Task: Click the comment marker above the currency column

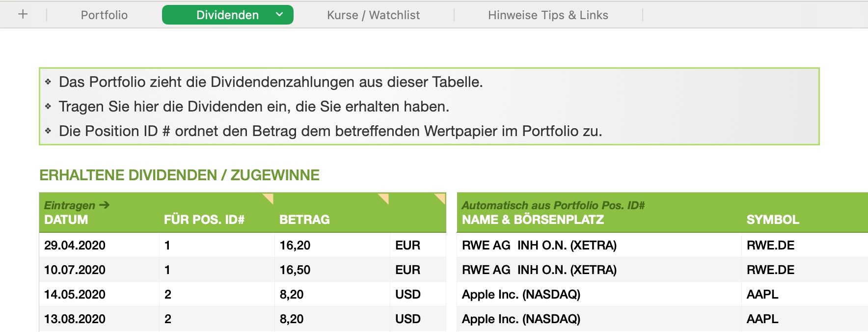Action: (441, 198)
